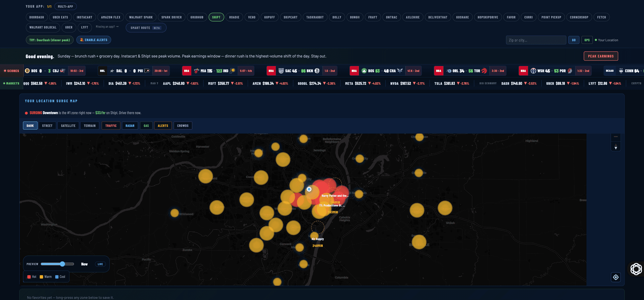Zoom out the surge map
Image resolution: width=644 pixels, height=300 pixels.
coord(615,137)
